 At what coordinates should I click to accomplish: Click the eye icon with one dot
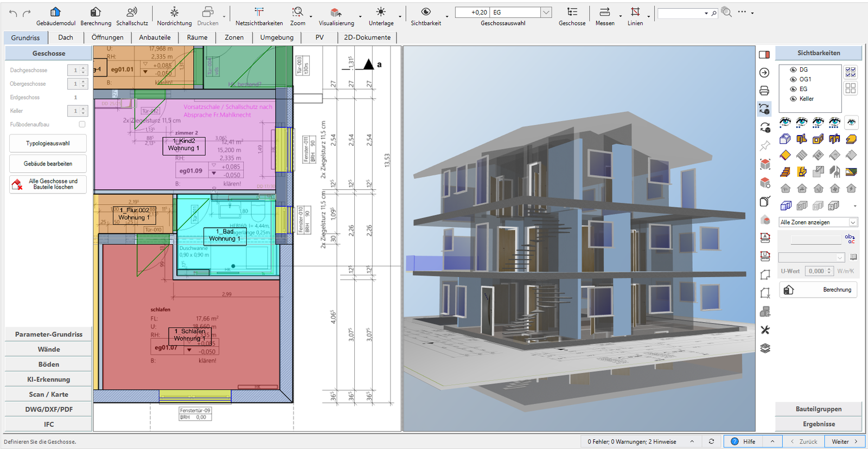pos(785,122)
